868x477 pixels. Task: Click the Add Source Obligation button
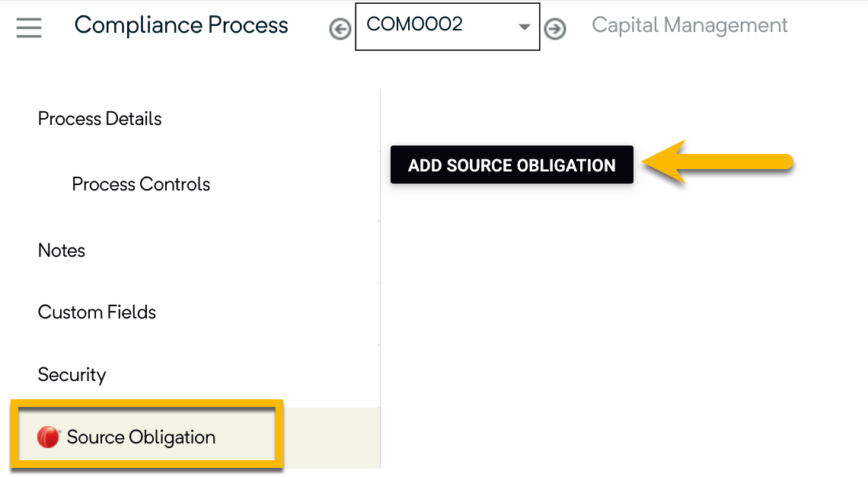click(512, 165)
